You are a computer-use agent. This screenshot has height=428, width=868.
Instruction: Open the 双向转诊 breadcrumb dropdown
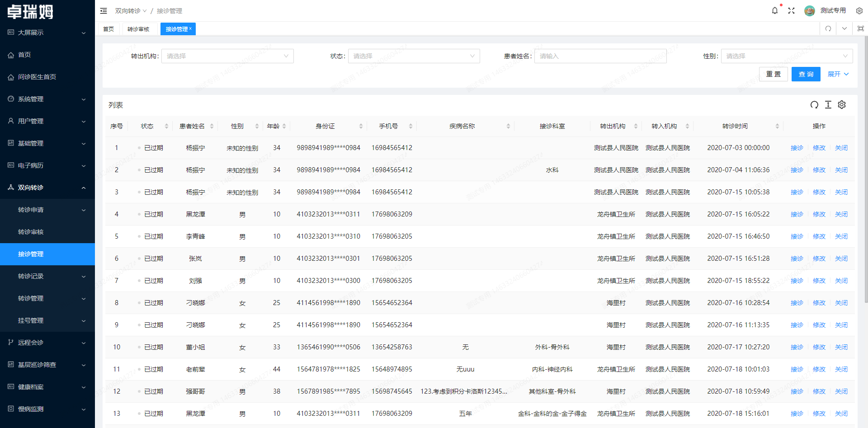click(x=131, y=11)
